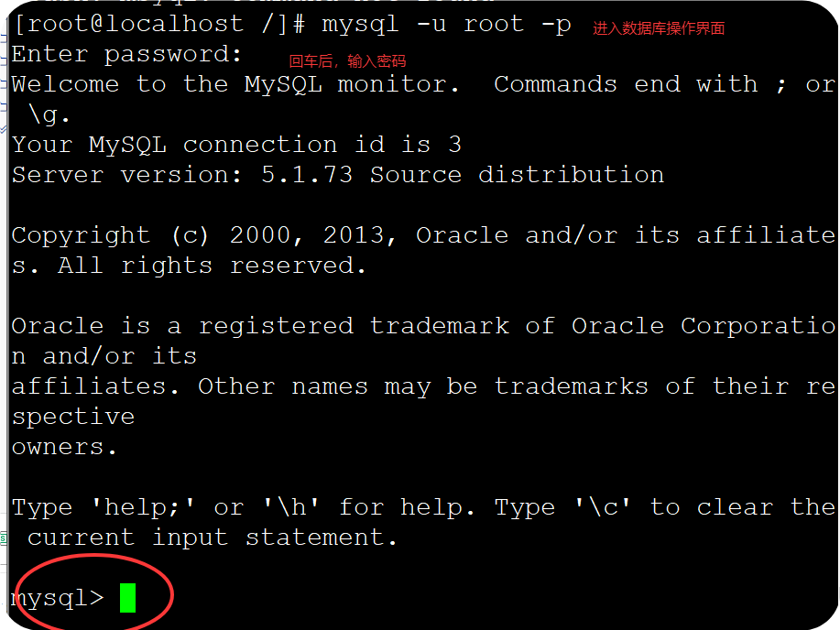Click 'Oracle is a registered trademark' line
This screenshot has height=630, width=840.
424,326
